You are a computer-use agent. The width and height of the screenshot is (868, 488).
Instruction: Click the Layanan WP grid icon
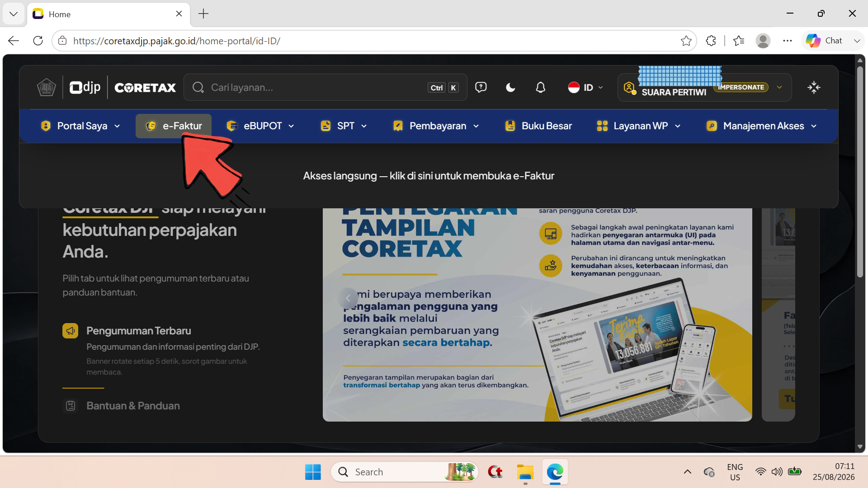[x=602, y=126]
